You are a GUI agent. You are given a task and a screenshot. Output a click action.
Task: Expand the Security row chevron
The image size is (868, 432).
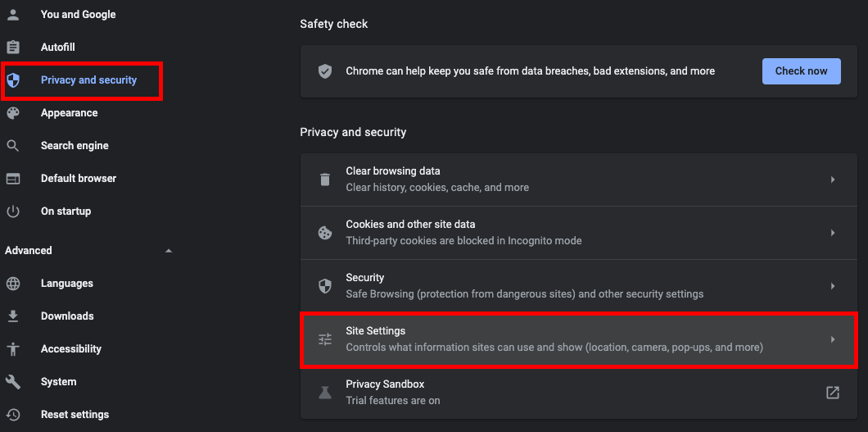point(832,286)
